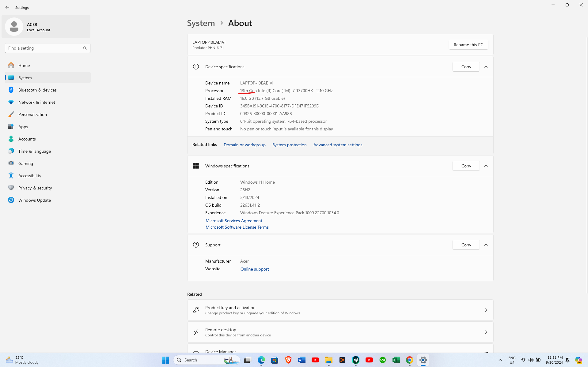Collapse the Support section
588x367 pixels.
(486, 245)
